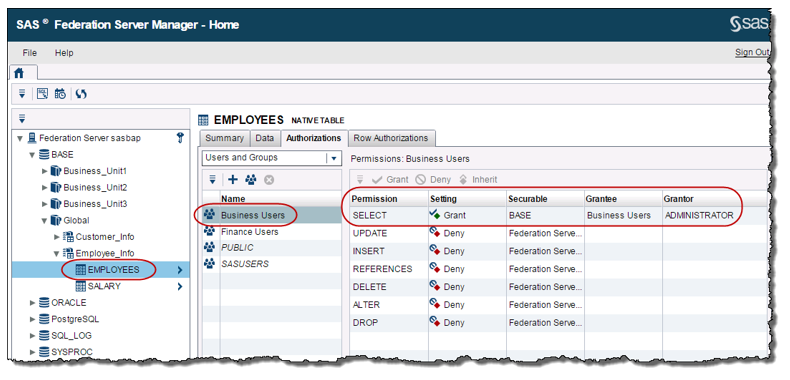
Task: Sort by Permission column header
Action: (x=389, y=199)
